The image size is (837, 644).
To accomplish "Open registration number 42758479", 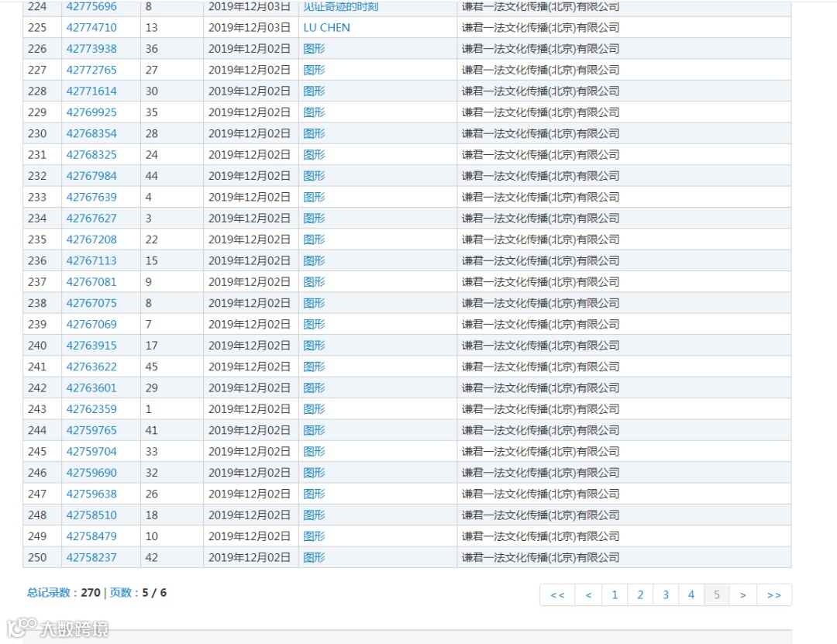I will click(91, 536).
